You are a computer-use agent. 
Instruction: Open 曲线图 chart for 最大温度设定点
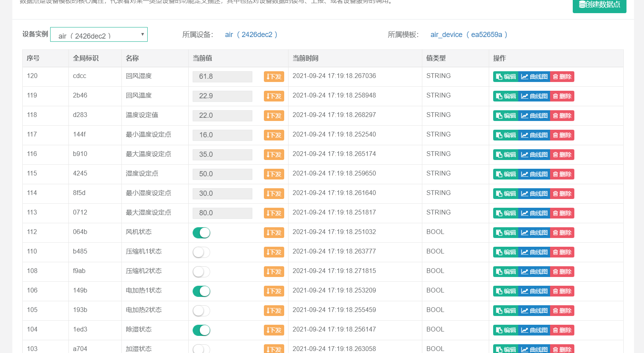tap(534, 155)
